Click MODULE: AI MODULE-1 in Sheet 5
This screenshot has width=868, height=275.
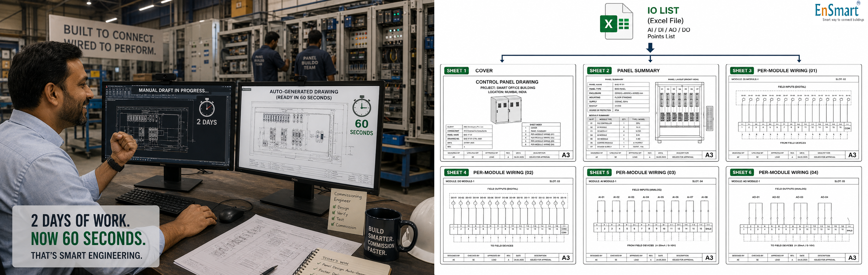[602, 181]
